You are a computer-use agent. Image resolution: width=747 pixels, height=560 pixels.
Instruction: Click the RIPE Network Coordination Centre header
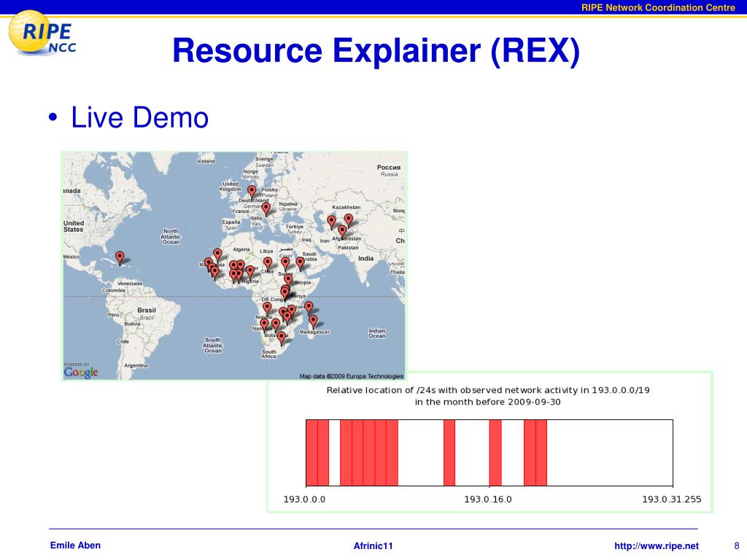click(x=658, y=7)
